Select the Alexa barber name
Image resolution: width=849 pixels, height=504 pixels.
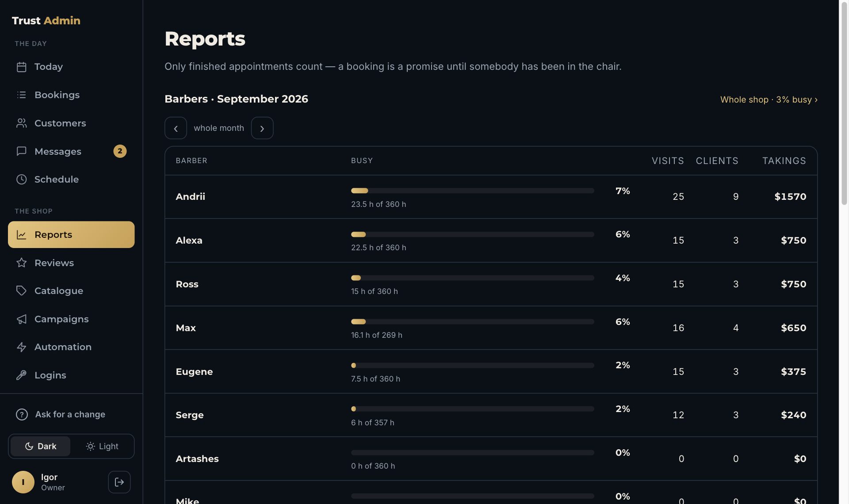(189, 241)
